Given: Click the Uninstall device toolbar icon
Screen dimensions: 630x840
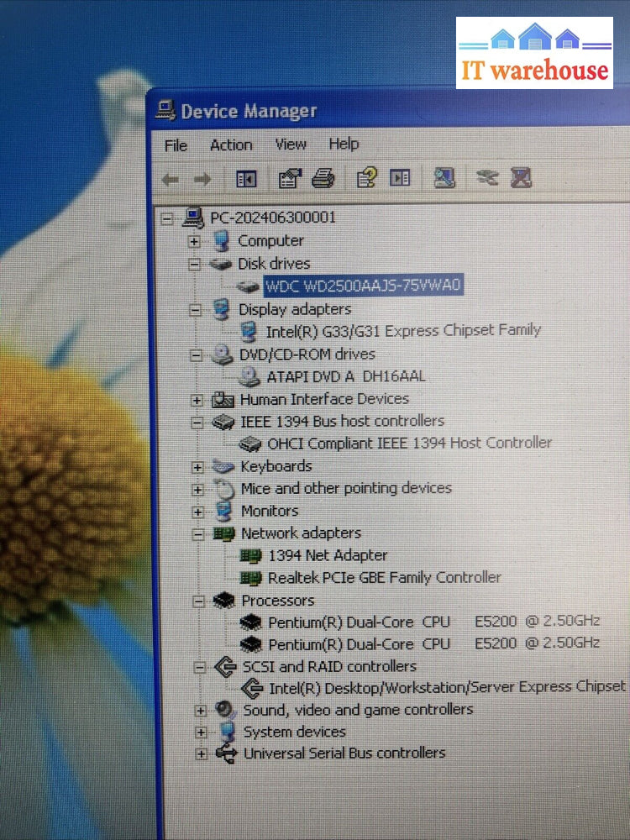Looking at the screenshot, I should pyautogui.click(x=522, y=178).
